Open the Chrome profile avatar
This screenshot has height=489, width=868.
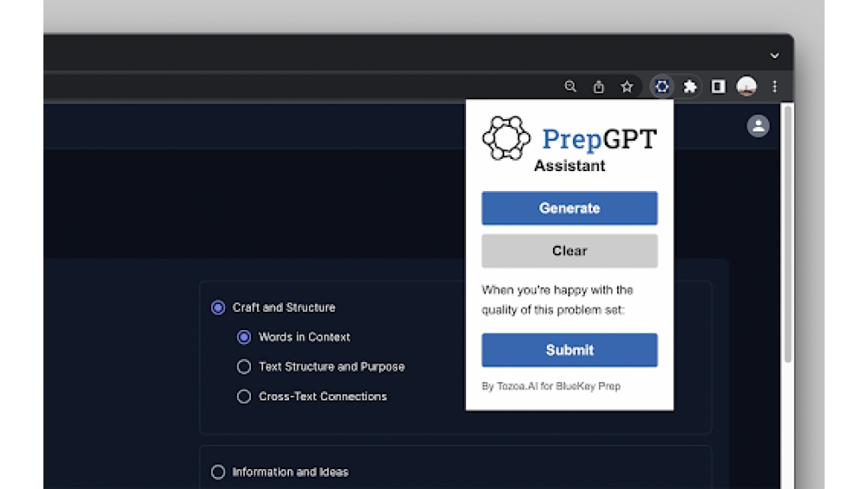746,86
